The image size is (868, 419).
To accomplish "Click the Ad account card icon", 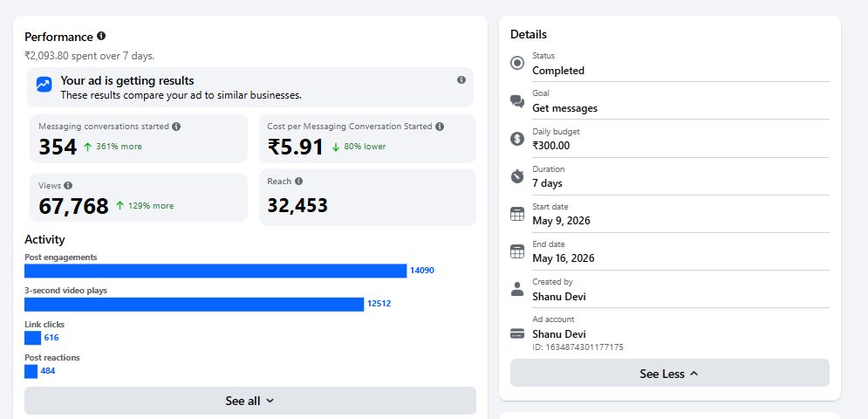I will (x=517, y=333).
